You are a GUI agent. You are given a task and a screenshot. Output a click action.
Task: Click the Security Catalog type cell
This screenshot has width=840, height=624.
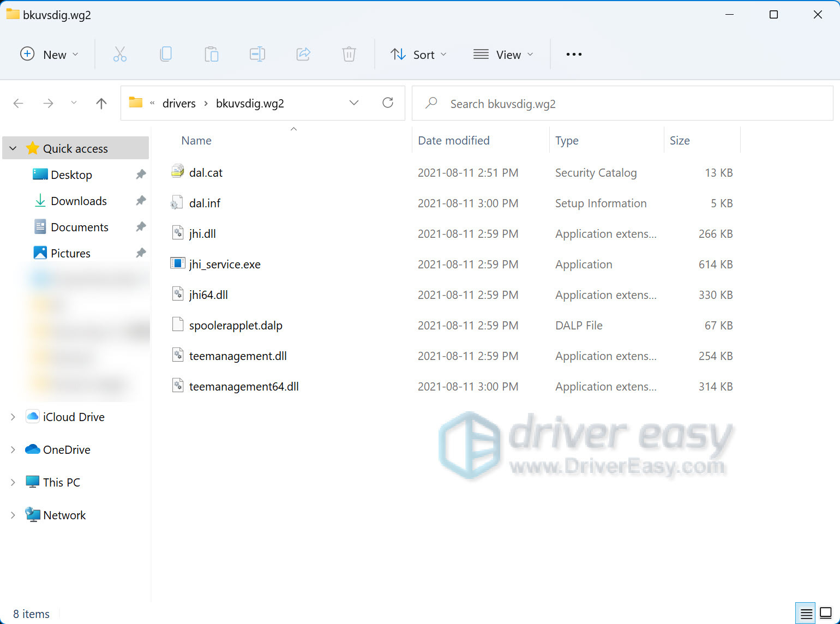(x=596, y=172)
